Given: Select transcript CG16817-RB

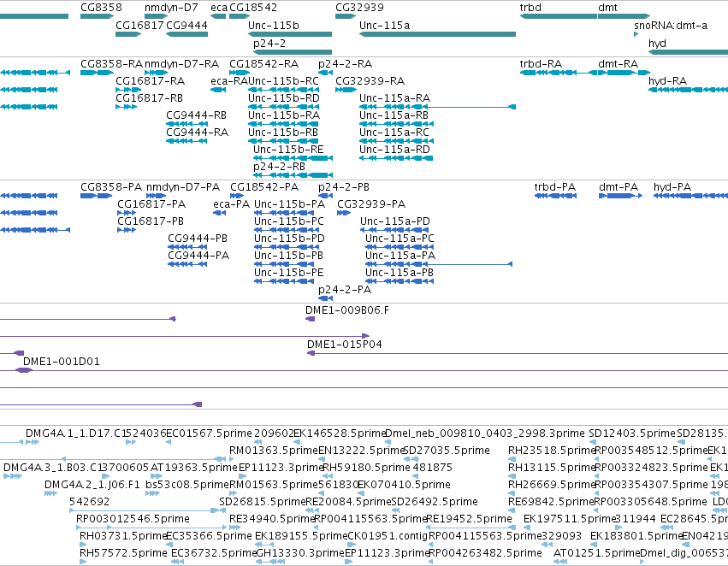Looking at the screenshot, I should 149,97.
